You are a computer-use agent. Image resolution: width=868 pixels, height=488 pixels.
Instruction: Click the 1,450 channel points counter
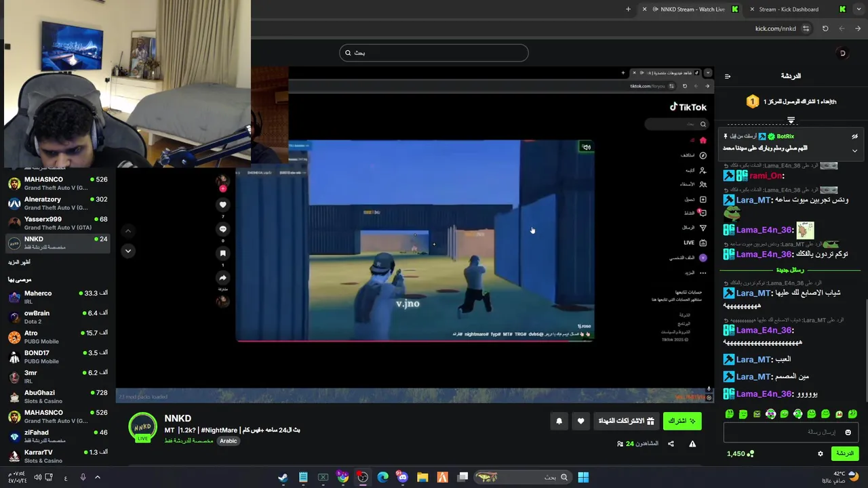(741, 453)
